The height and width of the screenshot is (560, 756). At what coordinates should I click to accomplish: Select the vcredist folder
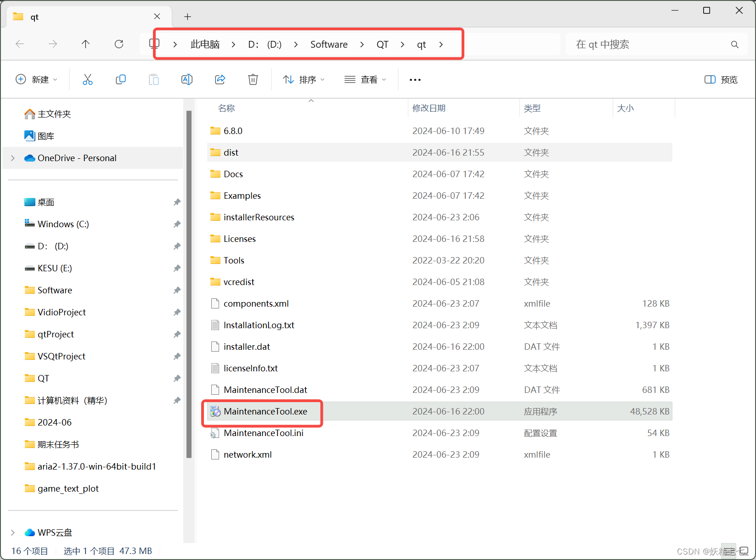440,282
